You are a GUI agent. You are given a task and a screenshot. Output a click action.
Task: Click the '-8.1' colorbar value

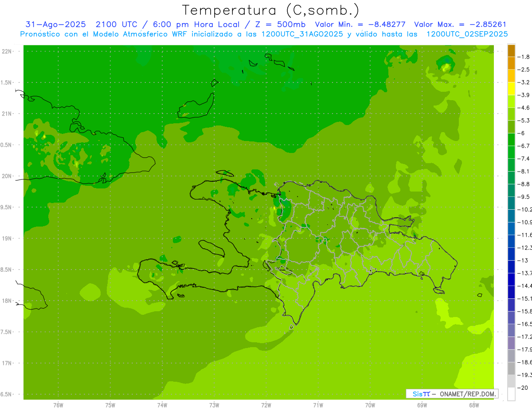tap(524, 171)
